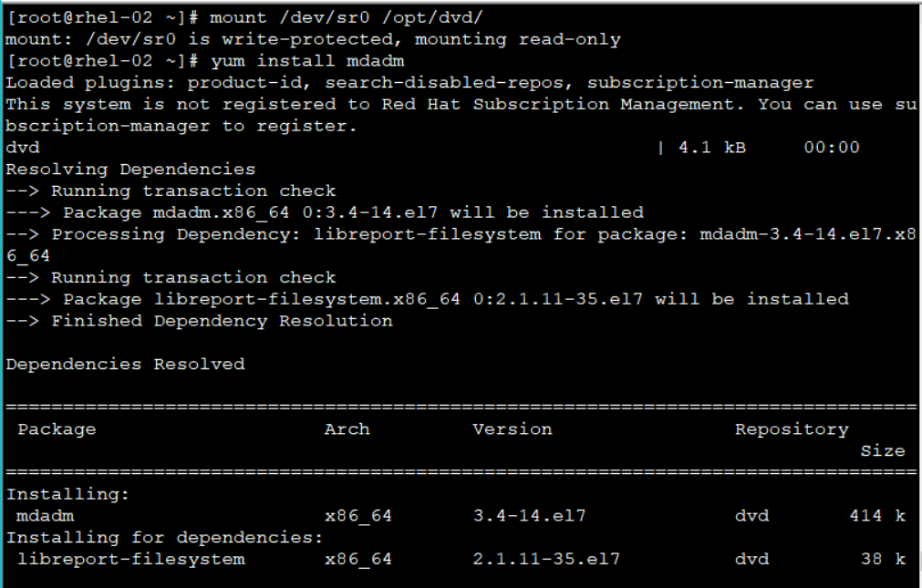
Task: Click the Repository column header
Action: click(792, 429)
